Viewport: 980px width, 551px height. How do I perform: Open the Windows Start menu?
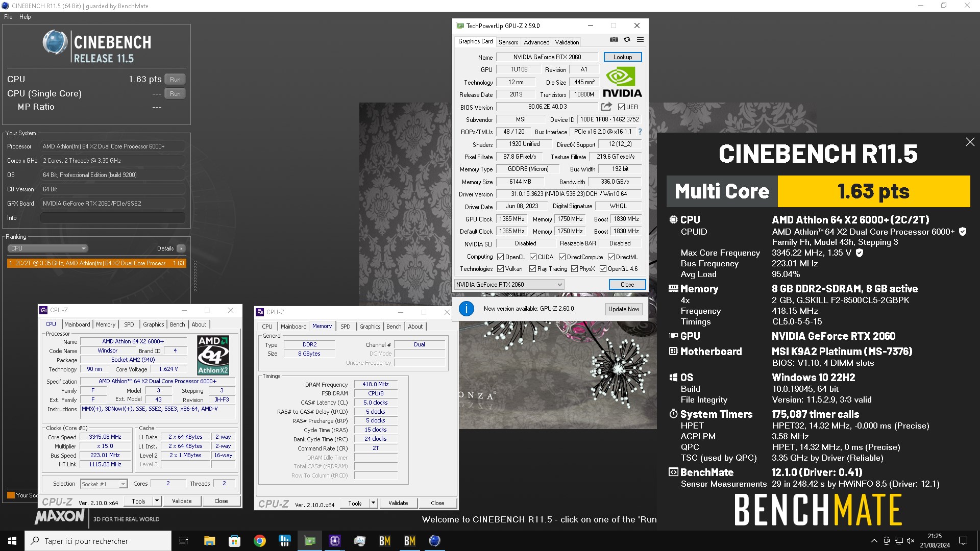pos(12,541)
